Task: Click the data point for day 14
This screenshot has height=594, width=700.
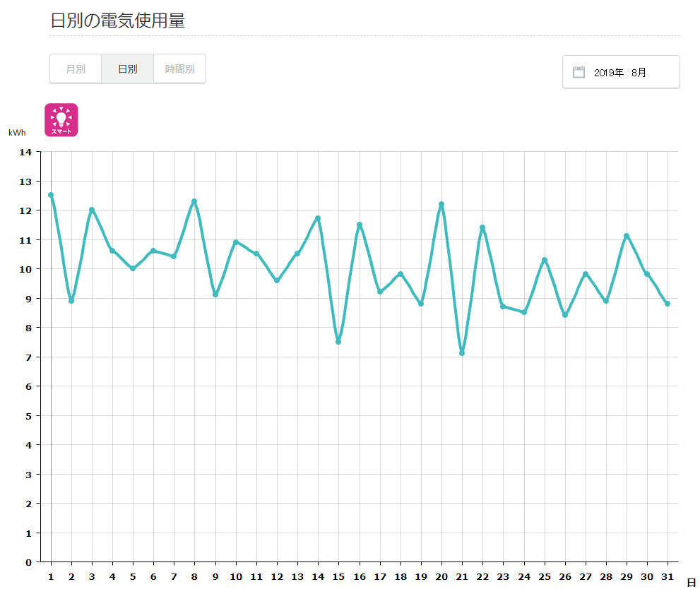Action: [318, 219]
